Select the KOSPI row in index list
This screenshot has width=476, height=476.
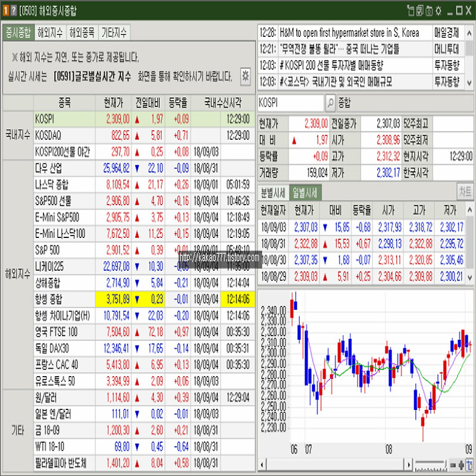144,119
